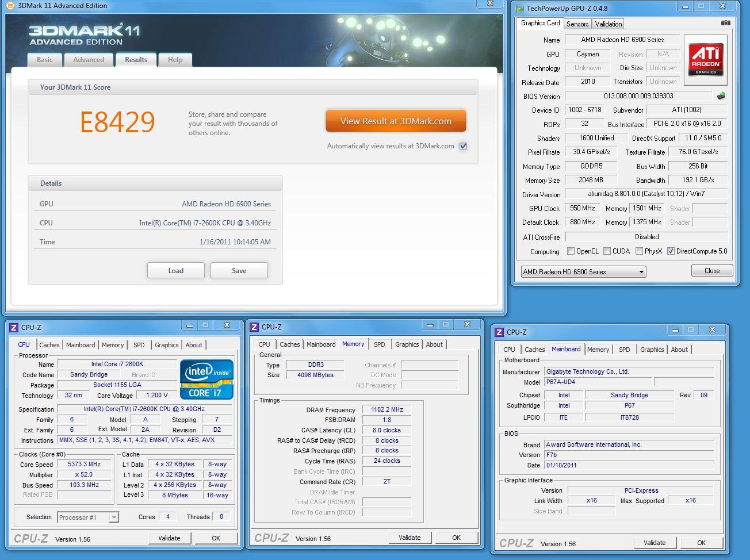Click the BIOS Version field in GPU-Z
The width and height of the screenshot is (750, 560).
(x=639, y=96)
